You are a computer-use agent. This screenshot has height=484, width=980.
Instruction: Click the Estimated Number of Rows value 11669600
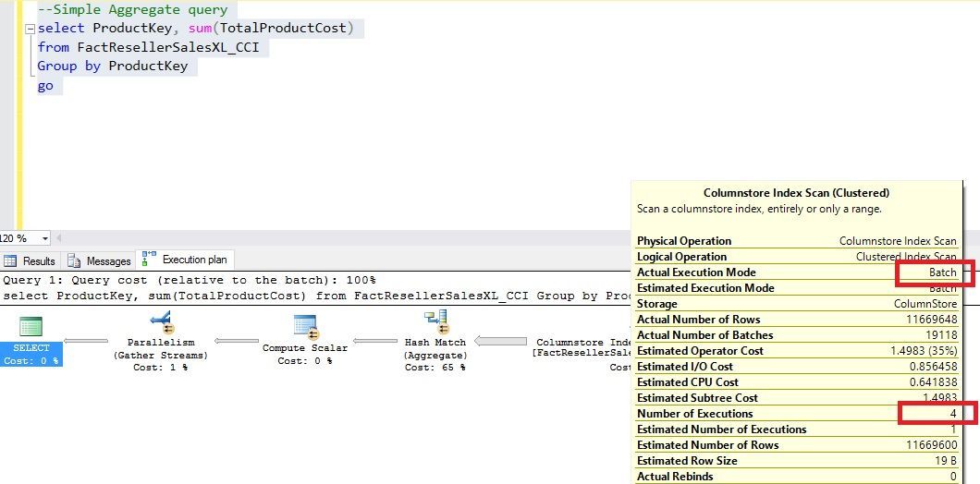931,445
